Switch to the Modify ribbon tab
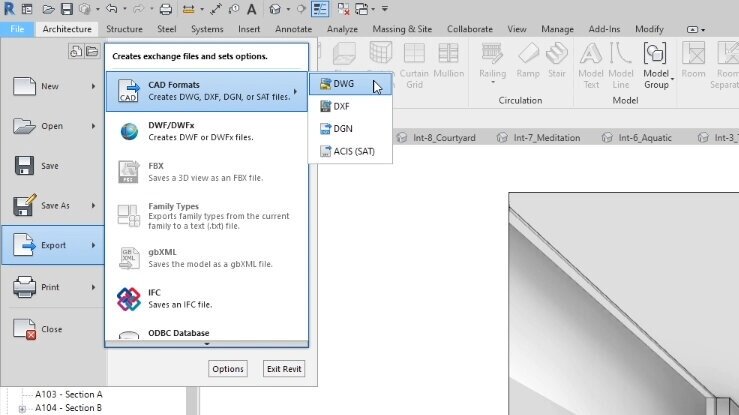 click(649, 29)
